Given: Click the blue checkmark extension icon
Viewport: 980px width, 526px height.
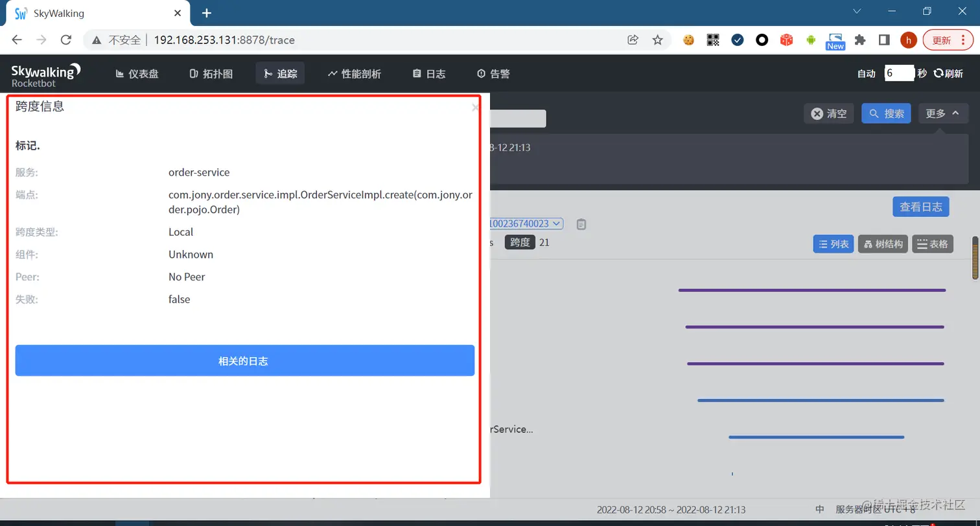Looking at the screenshot, I should coord(738,40).
